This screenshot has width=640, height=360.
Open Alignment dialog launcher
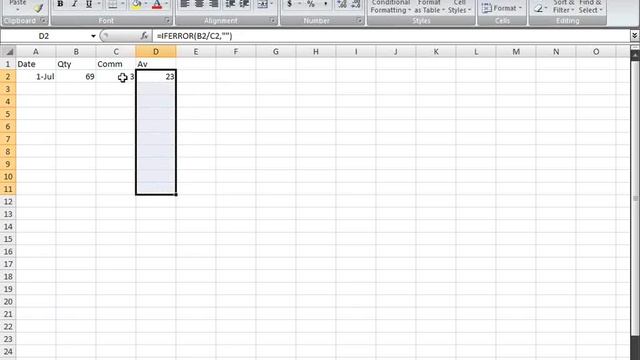click(x=272, y=20)
